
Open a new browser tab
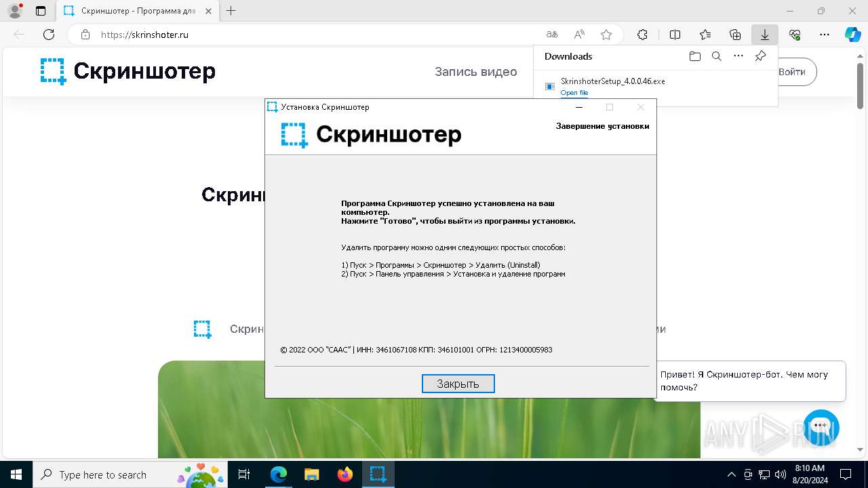point(231,11)
